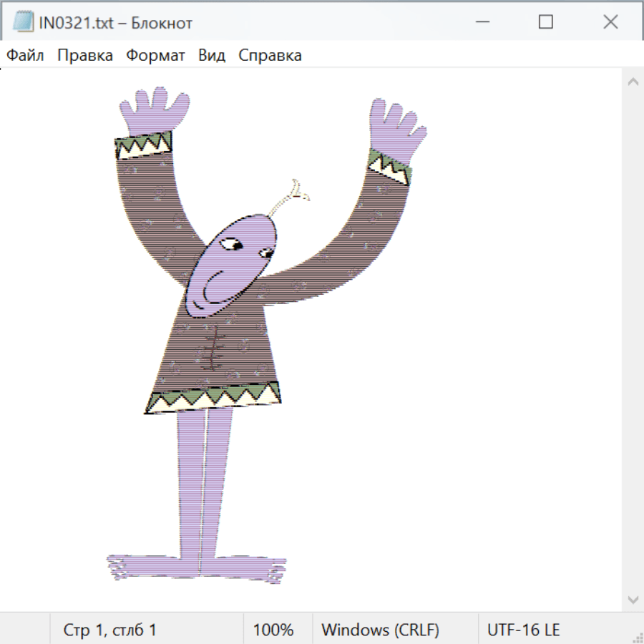Open the Файл menu
The image size is (644, 644).
tap(25, 56)
